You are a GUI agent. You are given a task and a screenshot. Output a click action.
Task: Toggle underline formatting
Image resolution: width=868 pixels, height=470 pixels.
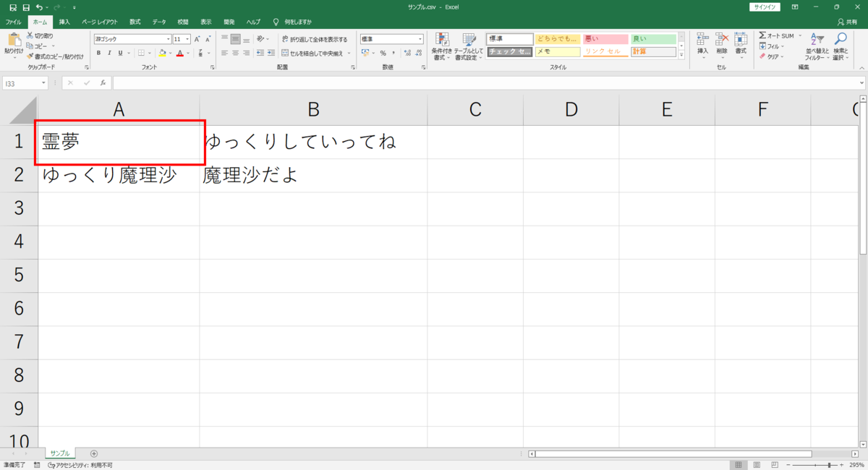pyautogui.click(x=120, y=53)
